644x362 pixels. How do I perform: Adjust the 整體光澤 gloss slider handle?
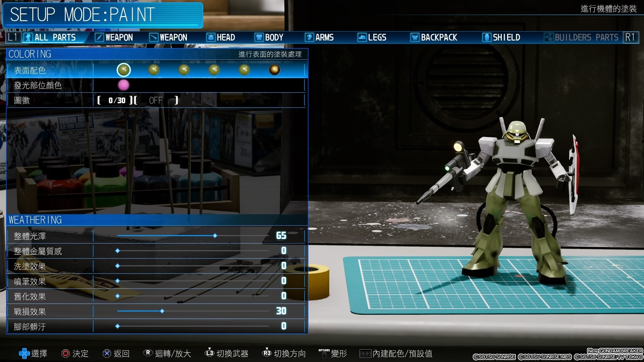tap(215, 236)
